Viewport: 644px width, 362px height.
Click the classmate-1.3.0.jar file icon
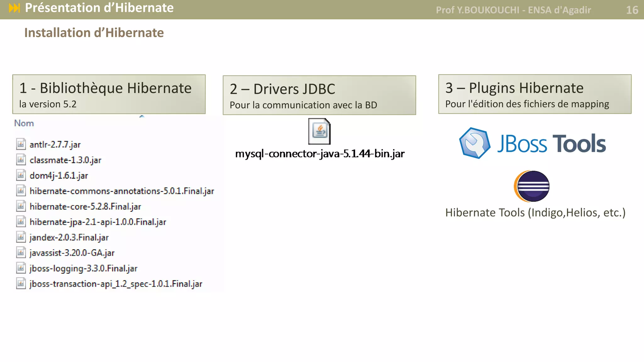(x=21, y=159)
